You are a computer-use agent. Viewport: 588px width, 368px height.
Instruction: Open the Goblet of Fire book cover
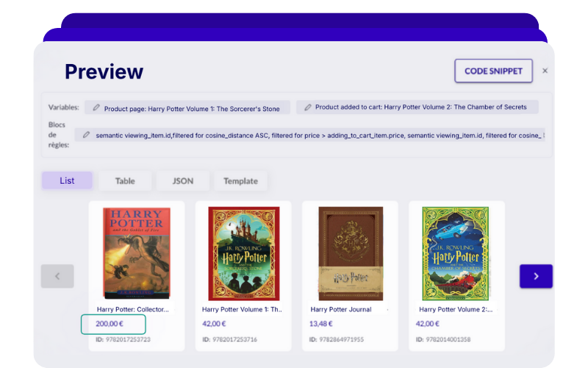click(137, 253)
